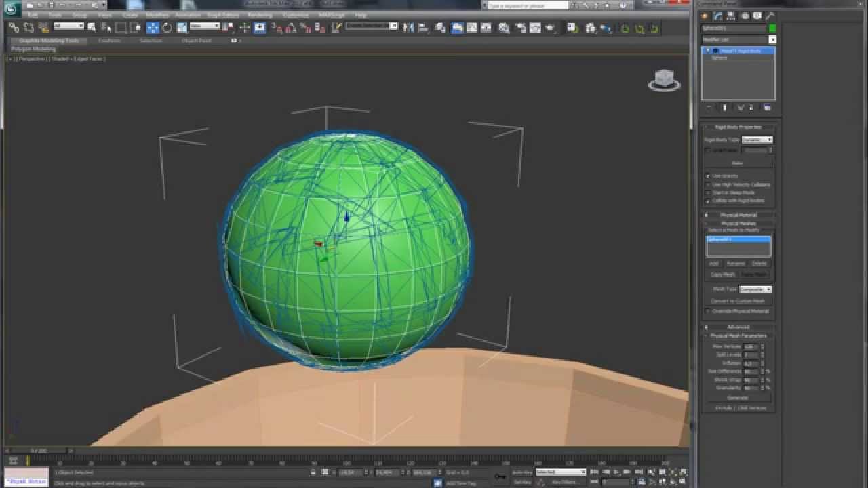This screenshot has height=488, width=868.
Task: Select the Scale tool in the main toolbar
Action: point(182,27)
